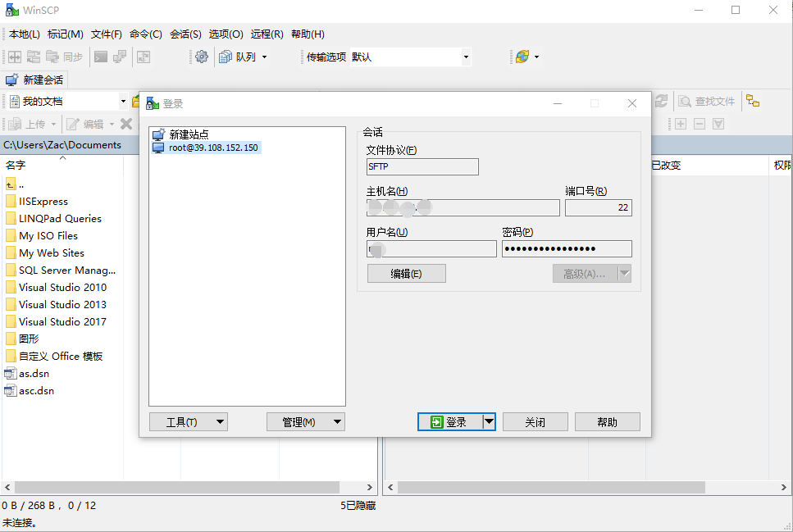The height and width of the screenshot is (532, 793).
Task: Click the 已改变 column header
Action: coord(708,165)
